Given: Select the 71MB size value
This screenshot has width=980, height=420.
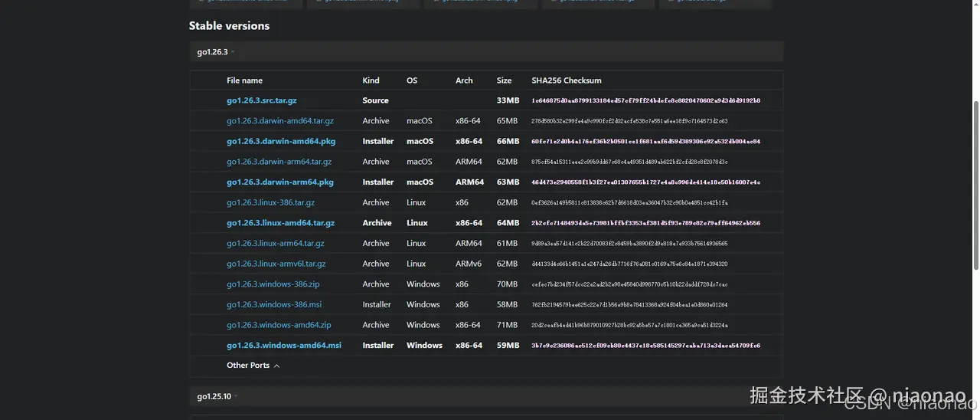Looking at the screenshot, I should [x=507, y=325].
